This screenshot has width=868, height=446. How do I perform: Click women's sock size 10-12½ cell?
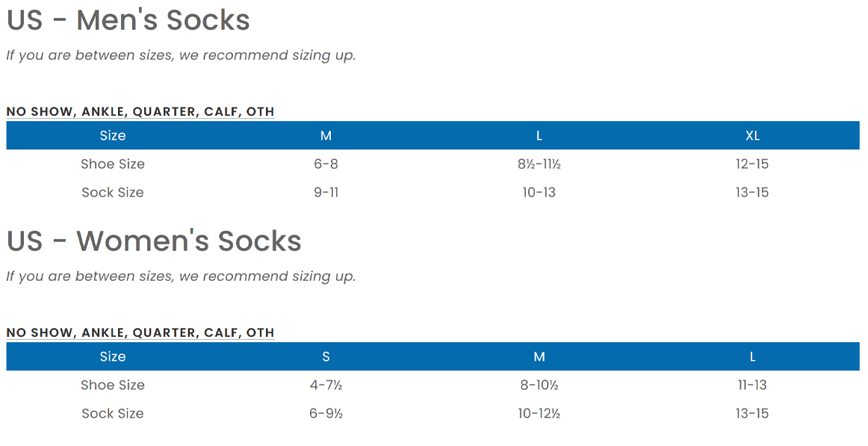click(539, 414)
